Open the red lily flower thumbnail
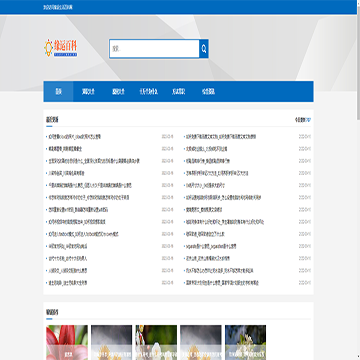360x360 pixels. [67, 342]
